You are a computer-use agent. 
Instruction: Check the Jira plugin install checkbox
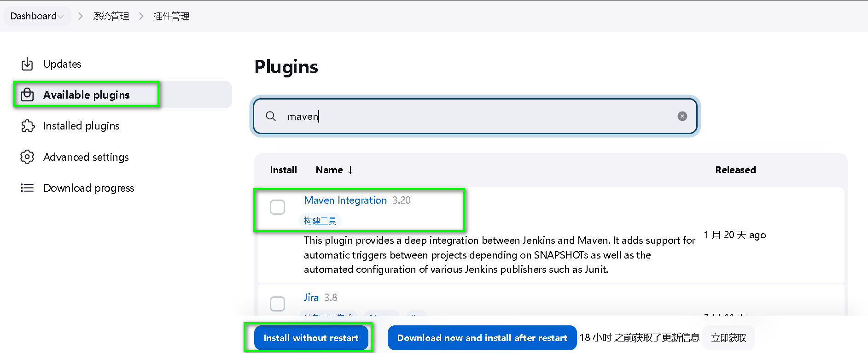pos(277,304)
